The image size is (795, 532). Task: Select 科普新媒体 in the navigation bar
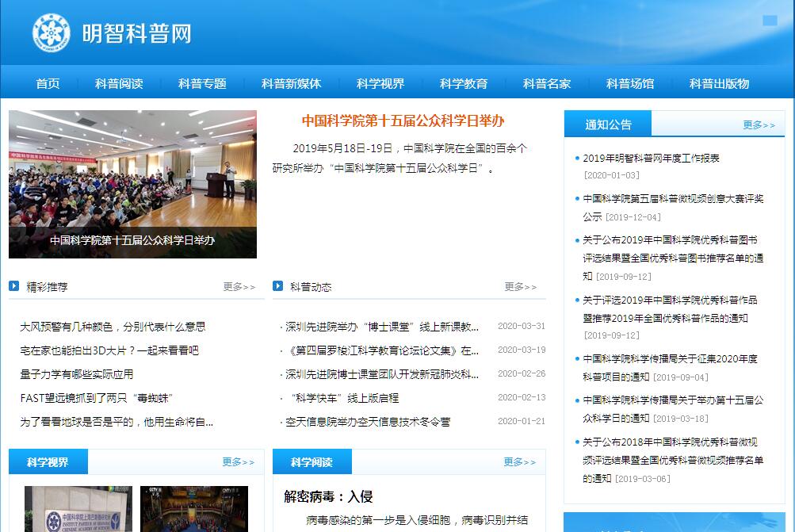(x=291, y=83)
